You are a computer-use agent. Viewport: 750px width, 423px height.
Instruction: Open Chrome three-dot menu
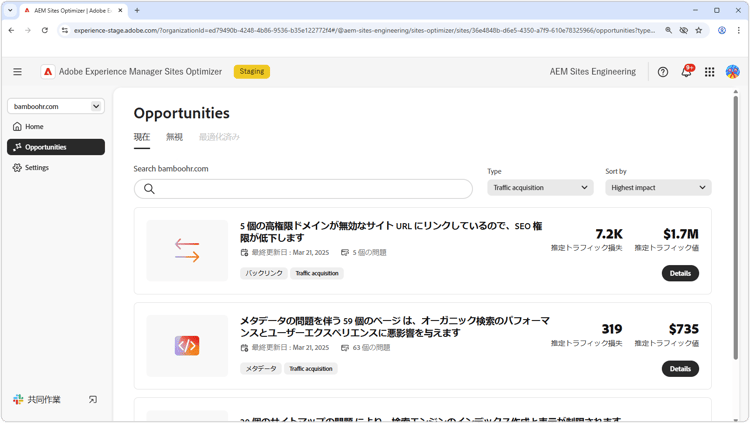[739, 30]
